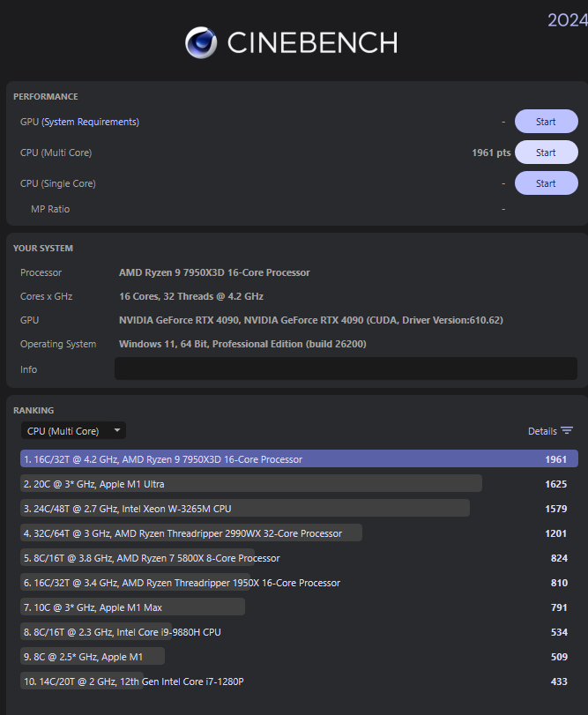Select the Intel Xeon W-3265M row

(x=299, y=508)
